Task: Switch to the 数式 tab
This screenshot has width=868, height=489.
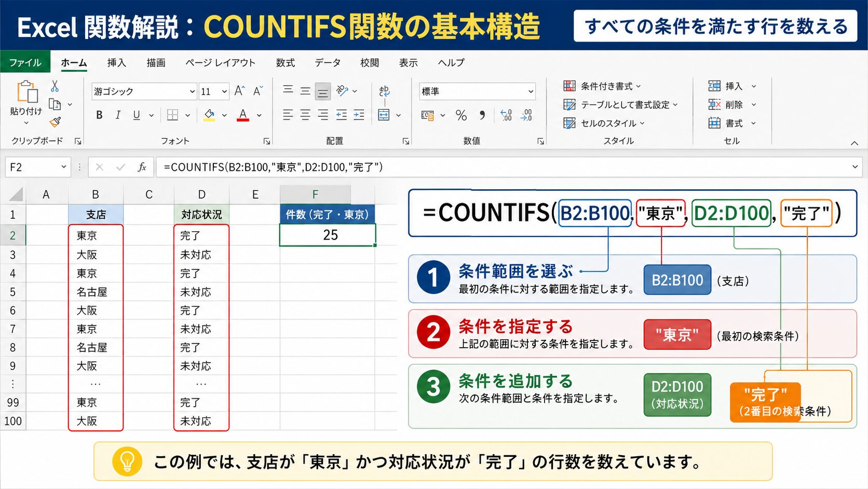Action: [285, 62]
